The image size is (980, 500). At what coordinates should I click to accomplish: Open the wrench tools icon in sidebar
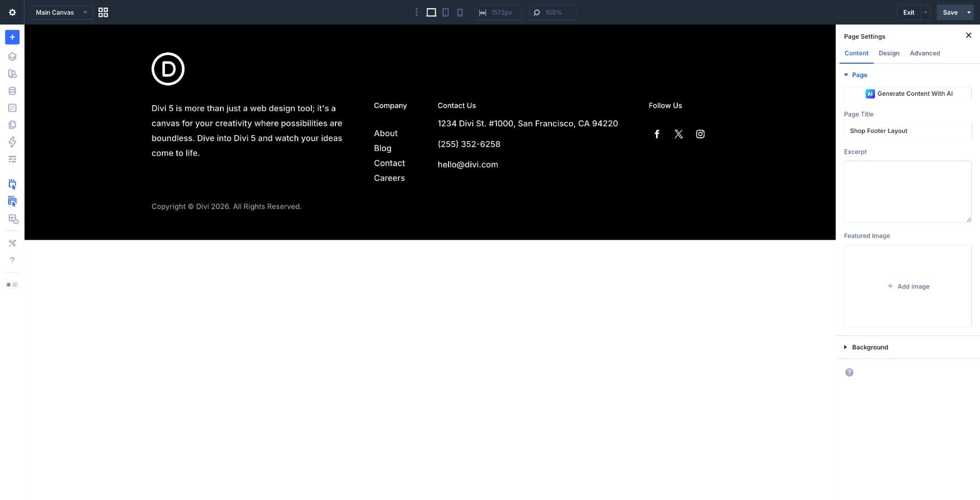12,243
